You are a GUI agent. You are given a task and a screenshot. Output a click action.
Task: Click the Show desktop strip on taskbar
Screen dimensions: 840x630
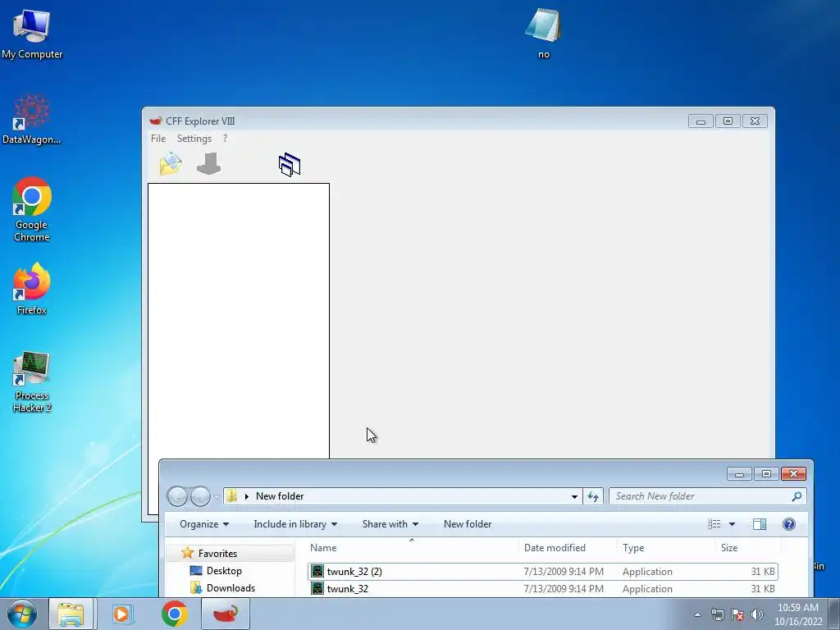click(x=834, y=614)
